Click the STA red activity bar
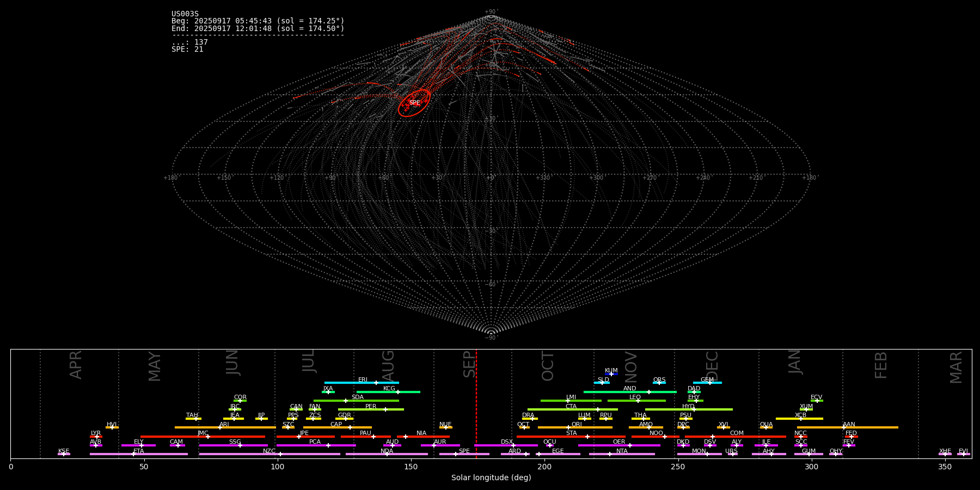 coord(571,437)
